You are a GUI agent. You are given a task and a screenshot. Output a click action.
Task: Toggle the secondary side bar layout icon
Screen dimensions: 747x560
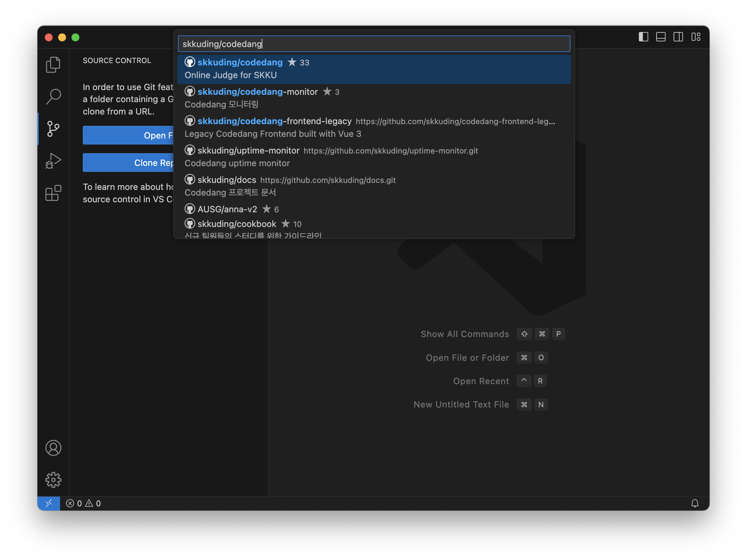[x=678, y=37]
